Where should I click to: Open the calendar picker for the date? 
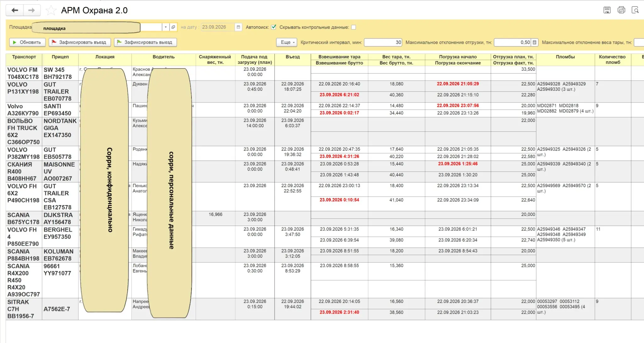[238, 27]
